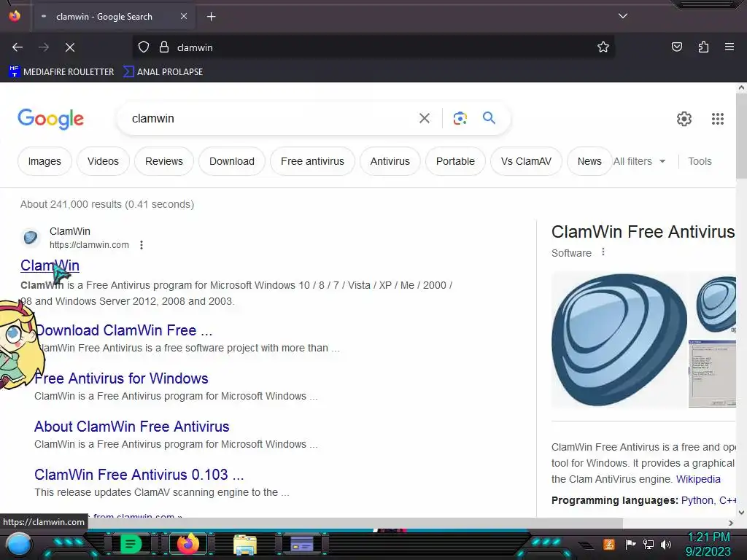Open Free Antivirus for Windows sitelink
The height and width of the screenshot is (560, 747).
[x=121, y=378]
